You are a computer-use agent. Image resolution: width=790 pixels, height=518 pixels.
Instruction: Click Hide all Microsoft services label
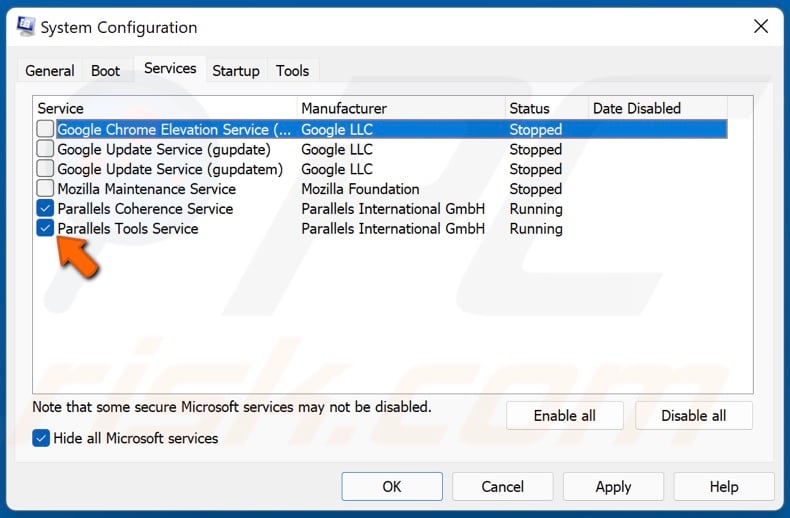[136, 438]
